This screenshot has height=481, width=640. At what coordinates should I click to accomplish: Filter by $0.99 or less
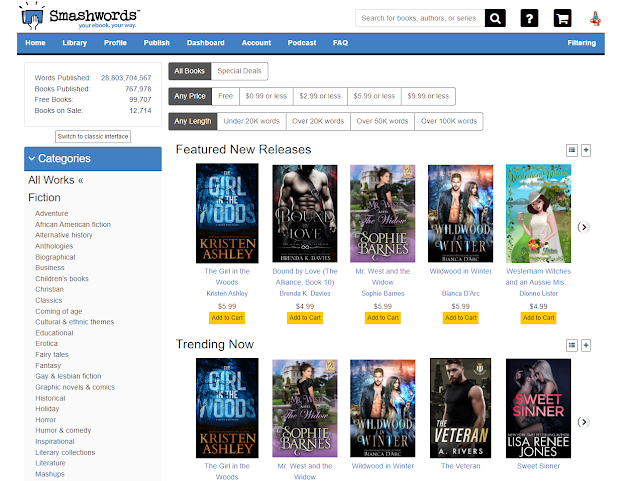(266, 96)
